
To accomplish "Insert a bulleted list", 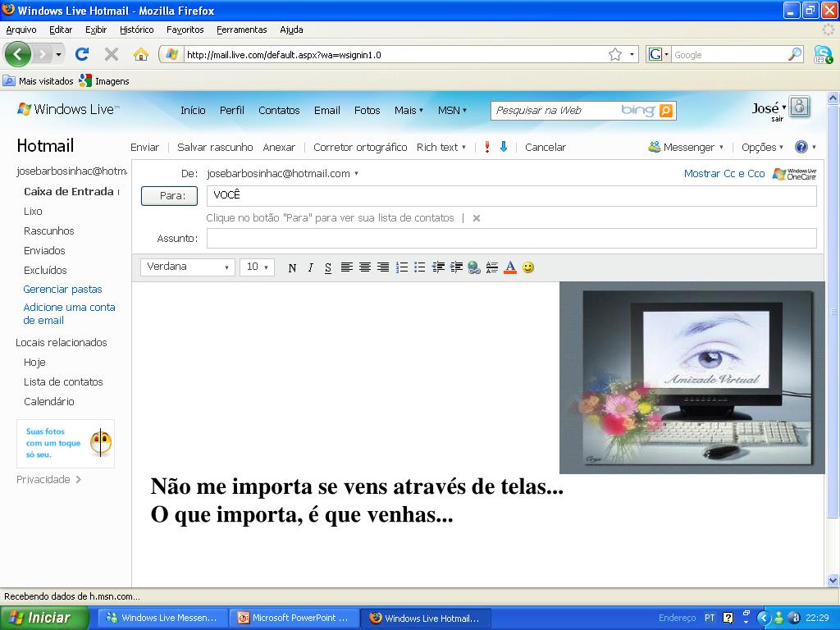I will point(419,267).
